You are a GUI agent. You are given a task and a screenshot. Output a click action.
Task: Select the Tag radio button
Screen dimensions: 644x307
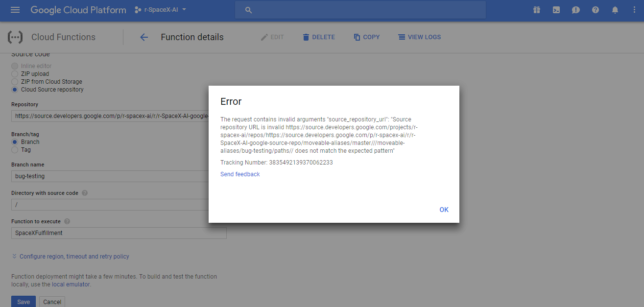[15, 150]
